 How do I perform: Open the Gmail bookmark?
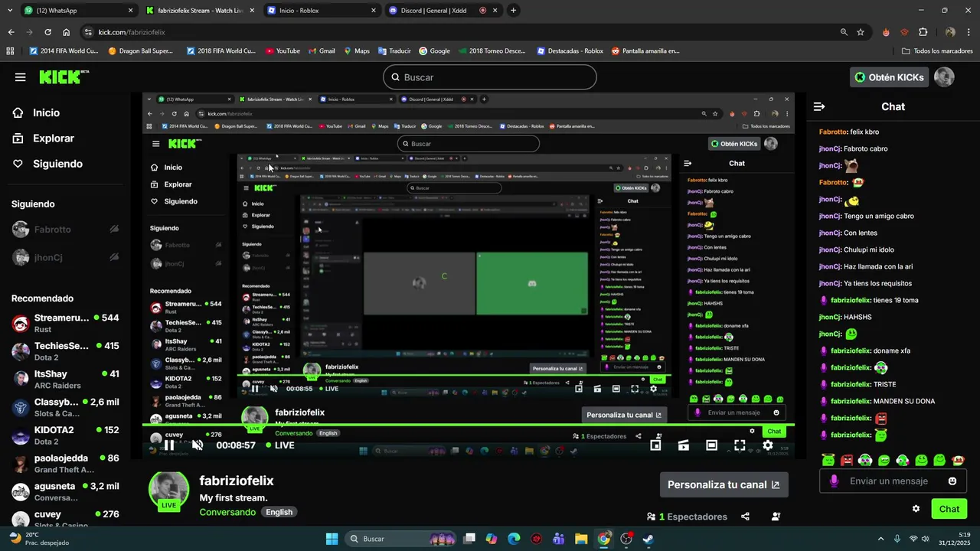pos(322,51)
